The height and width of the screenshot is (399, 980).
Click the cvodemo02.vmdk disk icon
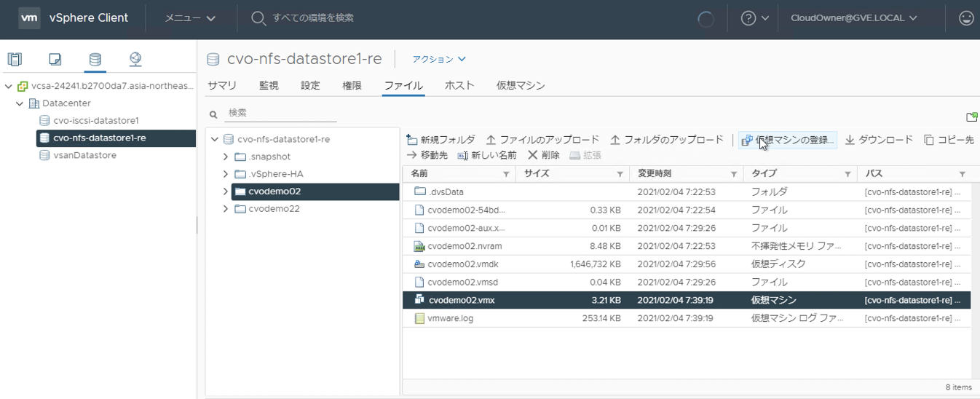tap(419, 264)
